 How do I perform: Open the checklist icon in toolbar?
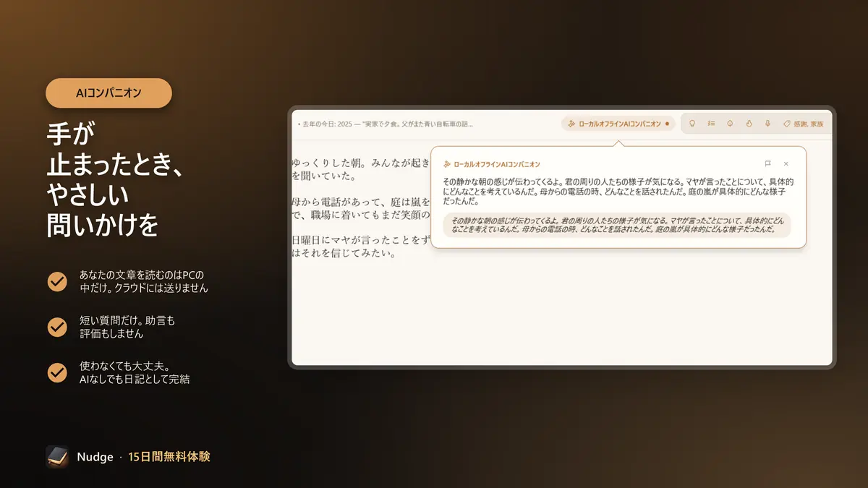pos(711,124)
